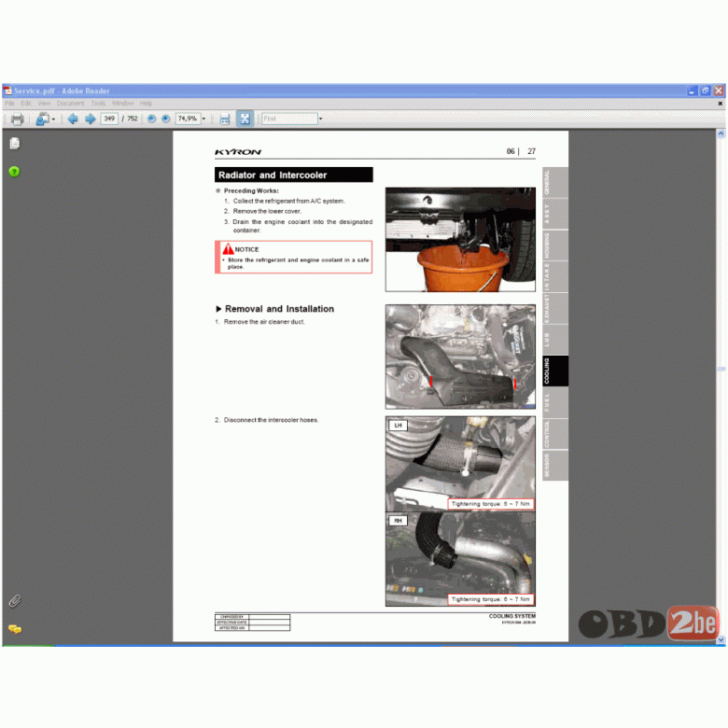728x728 pixels.
Task: Click the LUB section tab on page
Action: 555,340
